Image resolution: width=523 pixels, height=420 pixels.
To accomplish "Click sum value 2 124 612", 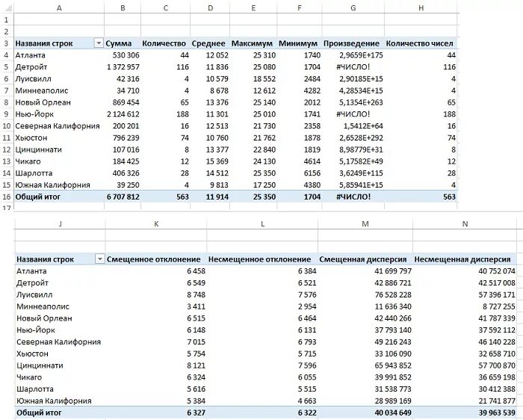I will coord(123,114).
